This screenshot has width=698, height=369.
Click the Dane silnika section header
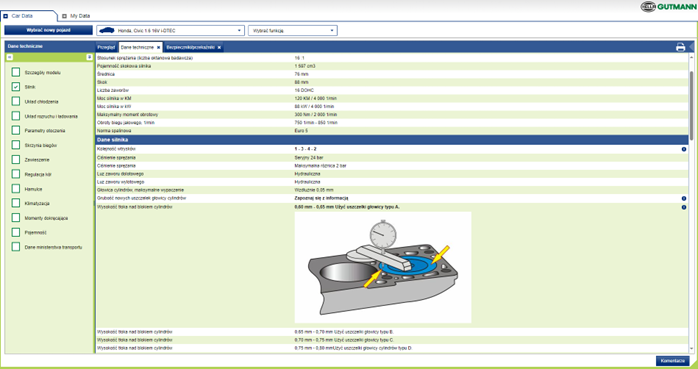393,140
